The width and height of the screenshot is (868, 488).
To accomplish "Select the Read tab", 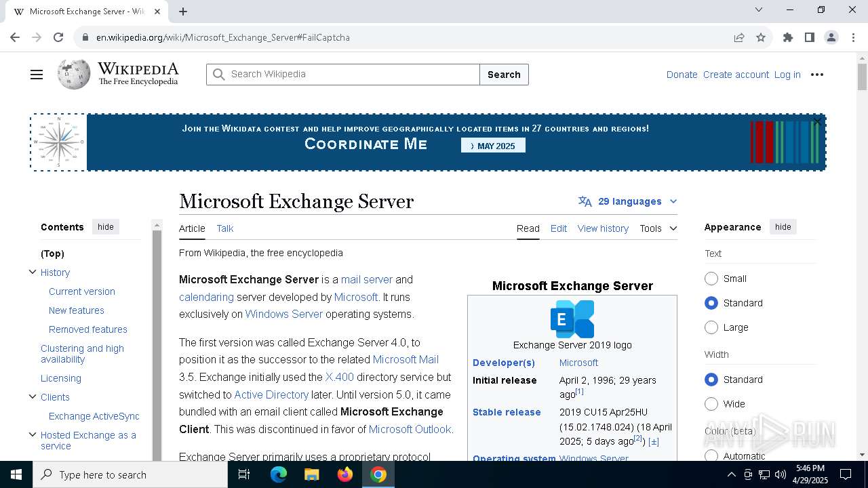I will pos(528,228).
